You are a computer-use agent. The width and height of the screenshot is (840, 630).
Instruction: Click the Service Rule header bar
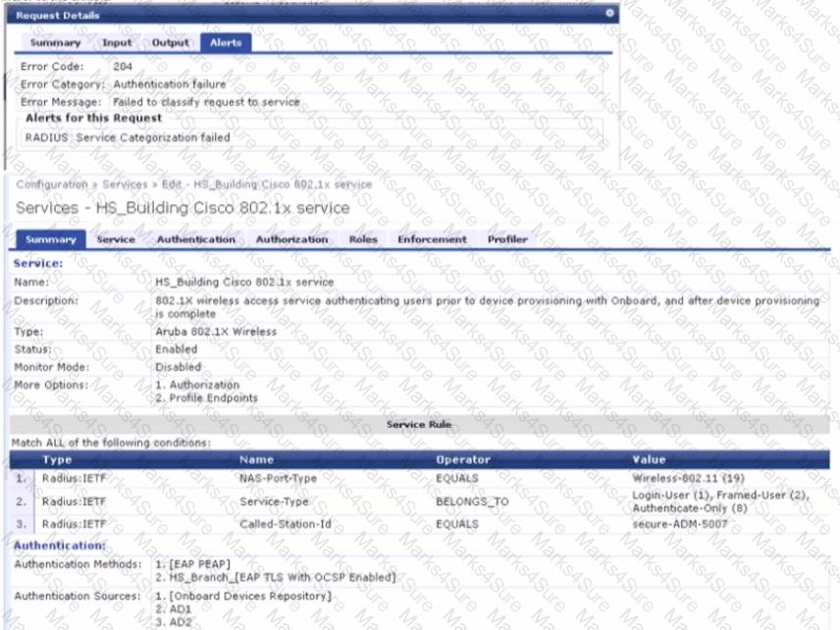(x=419, y=424)
